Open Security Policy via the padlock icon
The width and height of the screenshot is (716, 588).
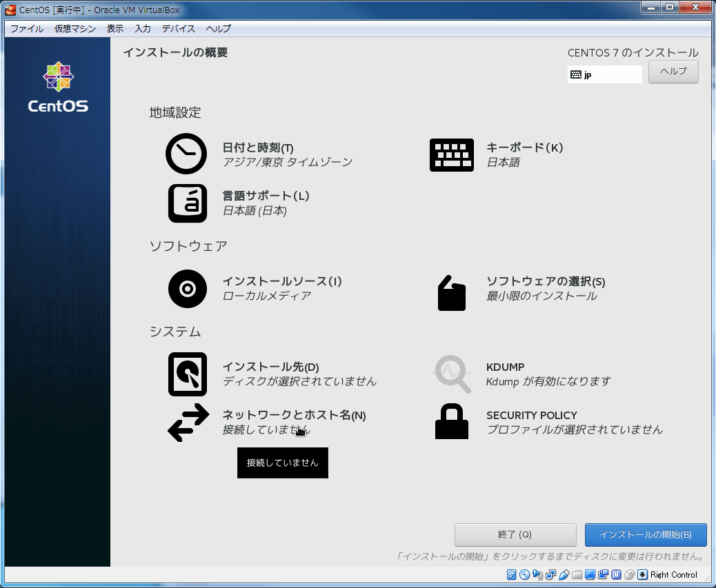(x=452, y=420)
